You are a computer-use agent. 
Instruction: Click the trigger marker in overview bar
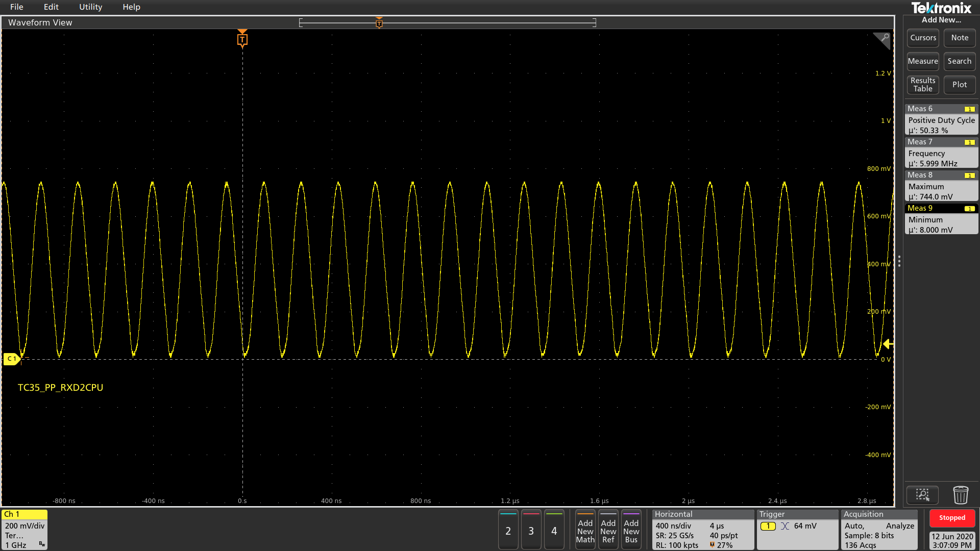pos(379,23)
